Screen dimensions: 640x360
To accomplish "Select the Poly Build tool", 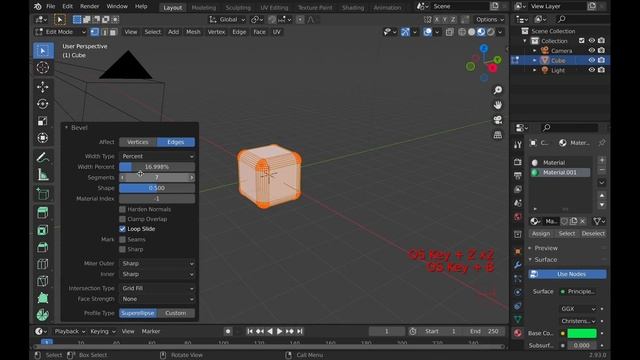I will (43, 298).
